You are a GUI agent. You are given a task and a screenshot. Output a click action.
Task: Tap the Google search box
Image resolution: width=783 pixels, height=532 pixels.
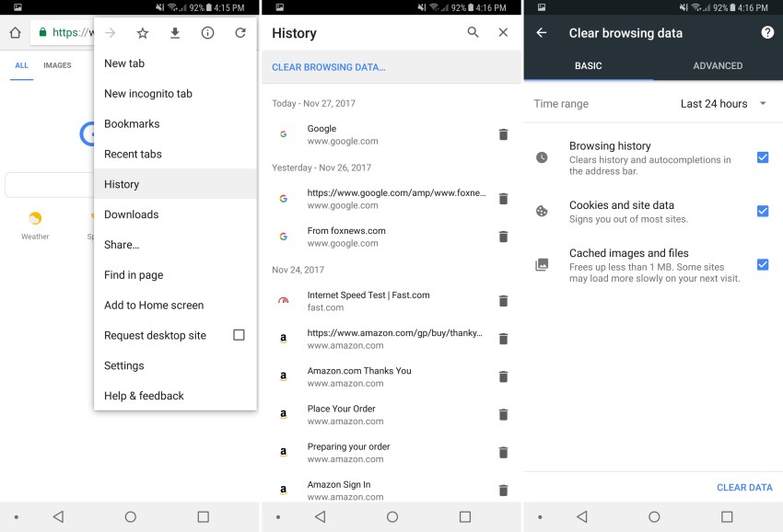pos(50,185)
